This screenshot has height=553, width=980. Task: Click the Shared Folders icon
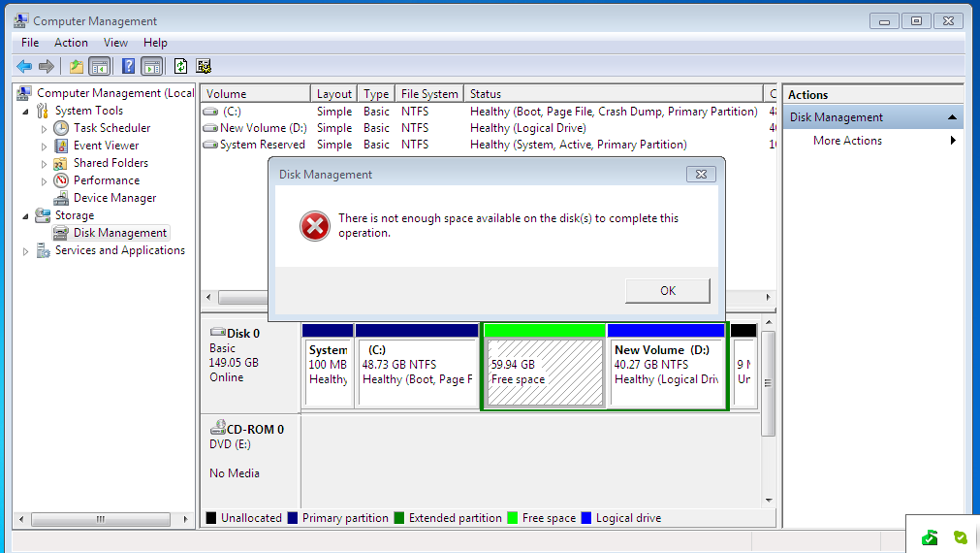(61, 163)
